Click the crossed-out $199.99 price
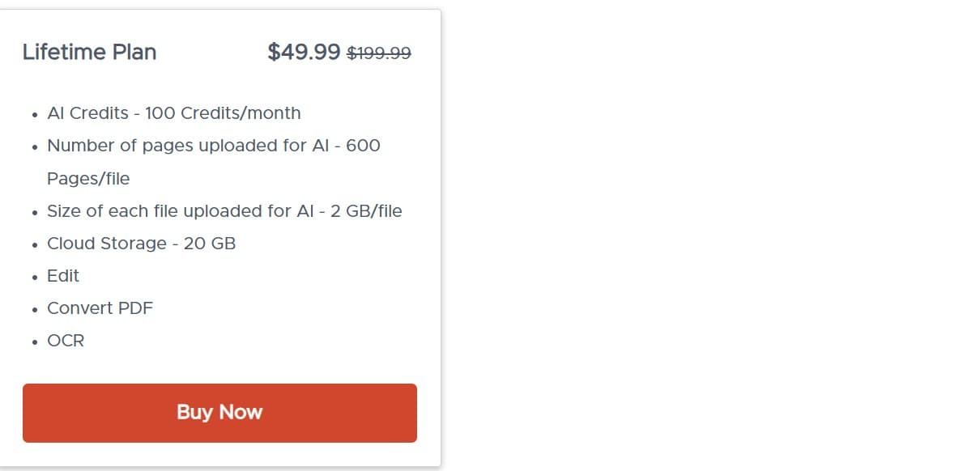Viewport: 980px width, 471px height. click(378, 53)
